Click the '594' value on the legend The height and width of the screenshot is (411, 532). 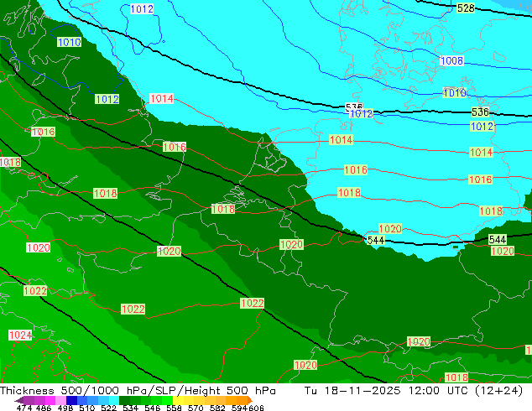239,408
